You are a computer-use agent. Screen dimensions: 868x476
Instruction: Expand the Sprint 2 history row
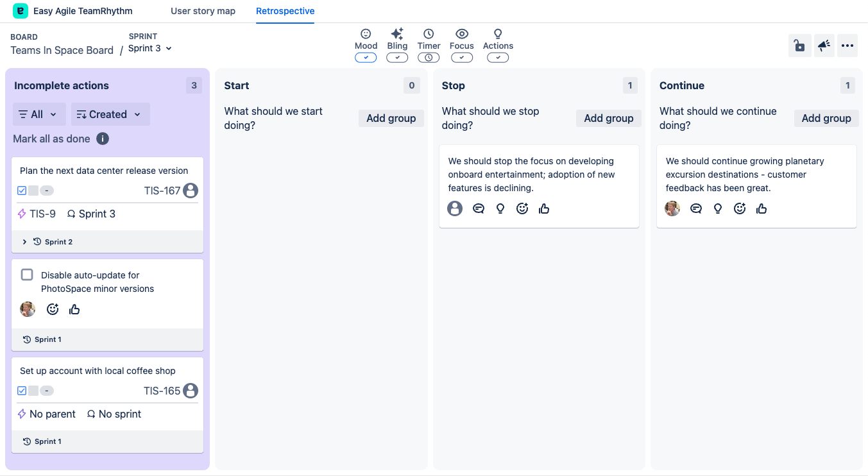tap(25, 242)
